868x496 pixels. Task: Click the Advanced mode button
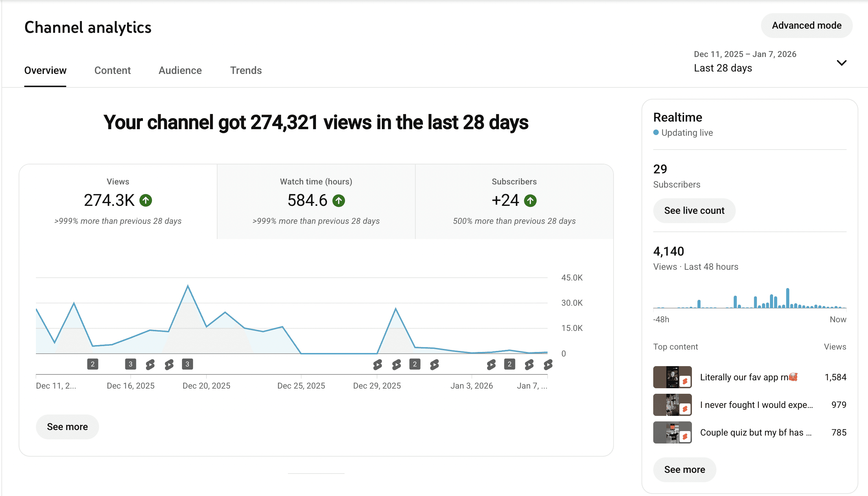[807, 26]
